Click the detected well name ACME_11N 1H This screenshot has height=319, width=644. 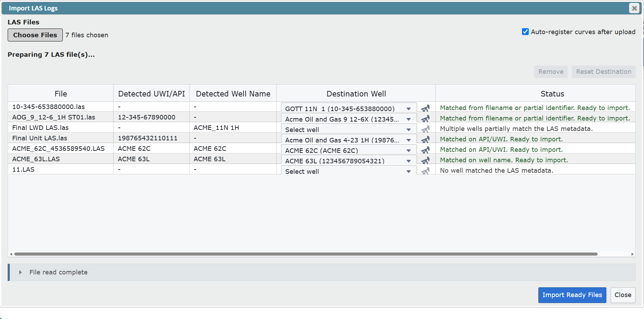point(216,128)
